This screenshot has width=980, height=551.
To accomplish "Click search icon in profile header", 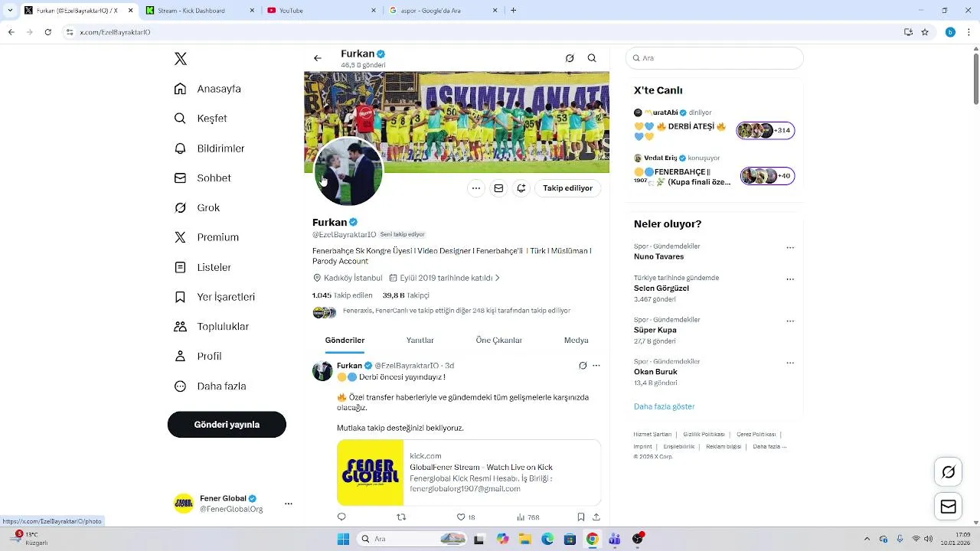I will (592, 58).
